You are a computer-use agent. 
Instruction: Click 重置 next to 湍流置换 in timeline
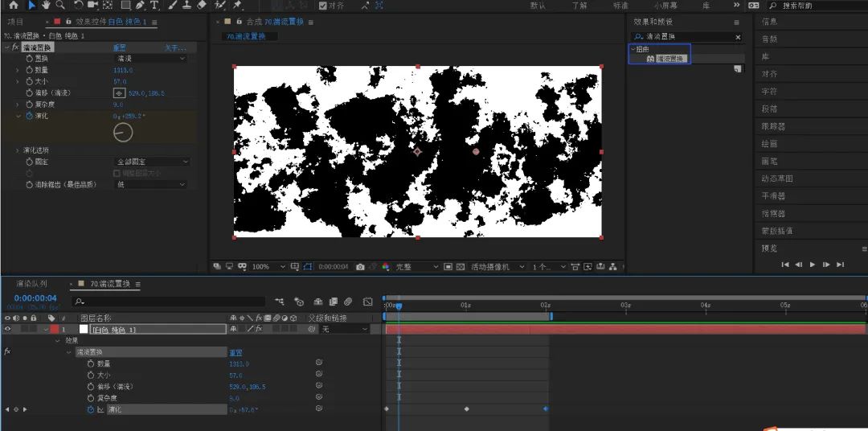[x=235, y=352]
